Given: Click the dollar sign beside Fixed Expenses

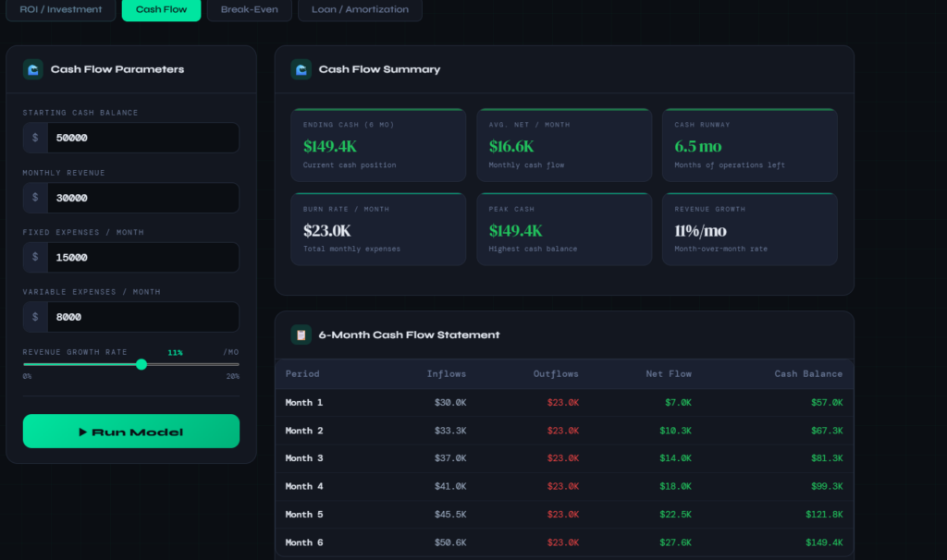Looking at the screenshot, I should point(35,257).
